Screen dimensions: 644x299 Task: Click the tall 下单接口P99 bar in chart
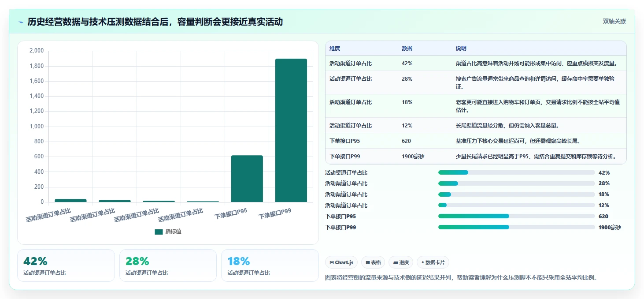pyautogui.click(x=291, y=131)
